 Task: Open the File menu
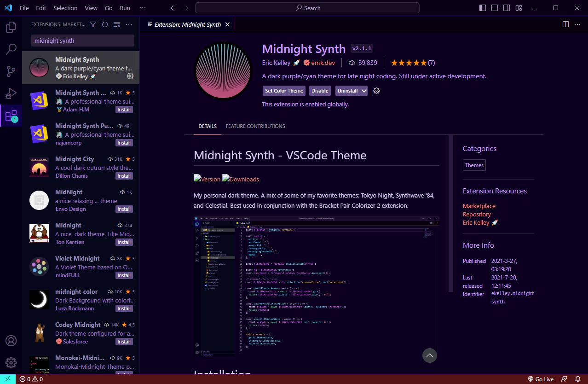click(x=24, y=8)
